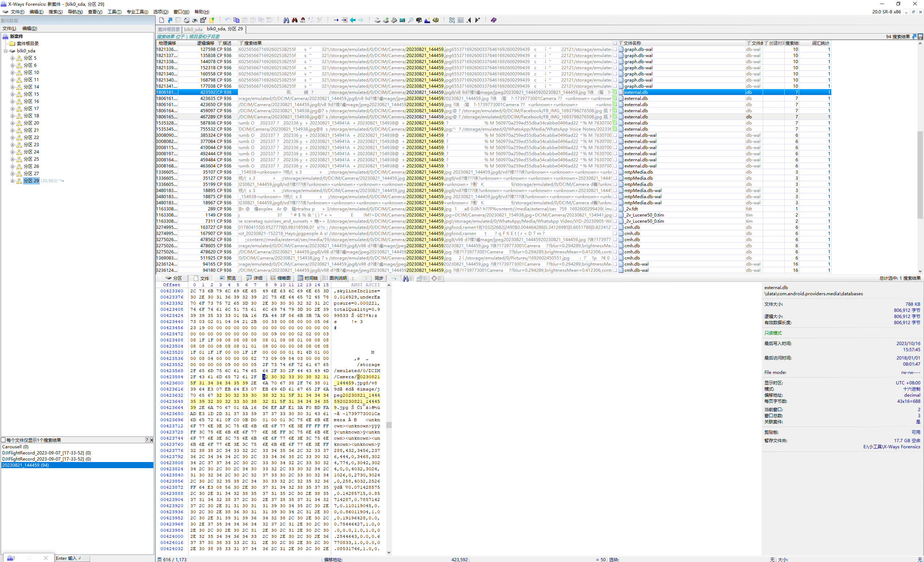Click the 同步 button
924x562 pixels.
point(379,278)
